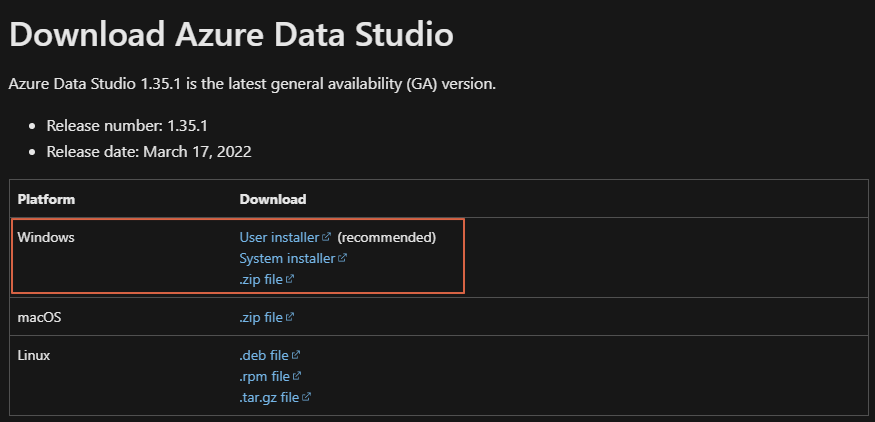Click the macOS platform cell
The image size is (875, 422).
[x=39, y=318]
